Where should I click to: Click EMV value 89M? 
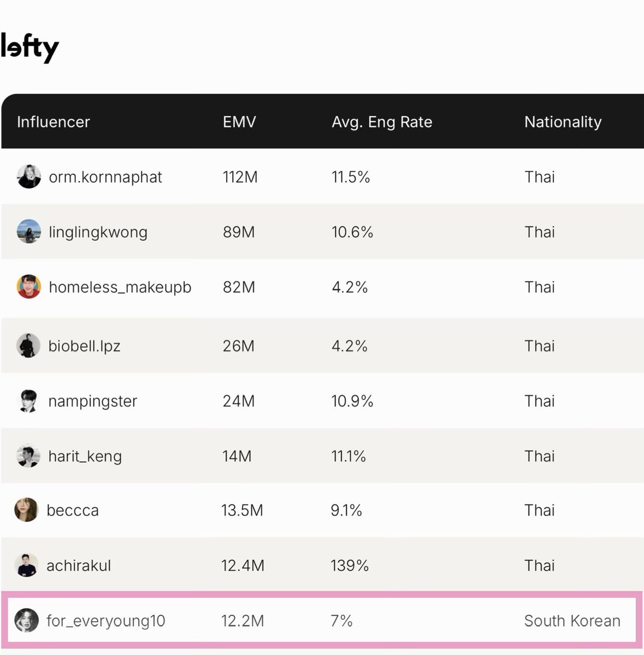click(x=239, y=233)
